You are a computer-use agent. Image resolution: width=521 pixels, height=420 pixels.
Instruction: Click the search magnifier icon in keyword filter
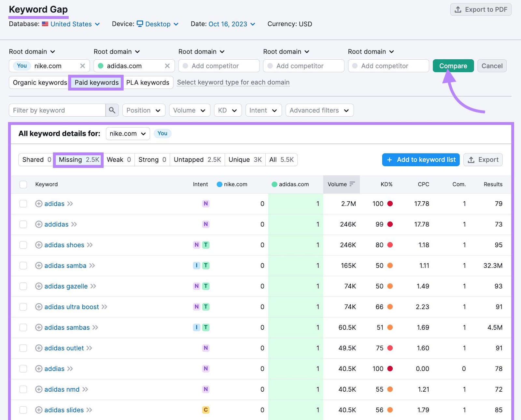click(x=112, y=110)
